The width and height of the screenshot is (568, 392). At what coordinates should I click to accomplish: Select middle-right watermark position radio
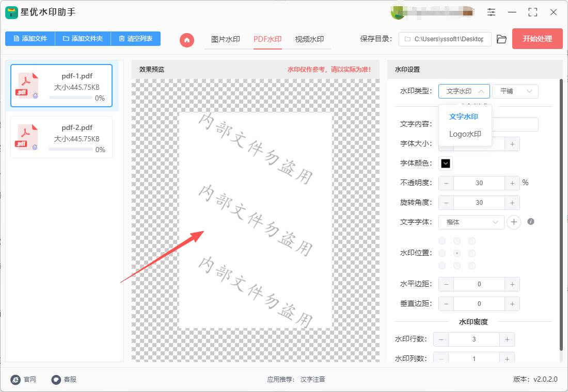click(x=471, y=253)
